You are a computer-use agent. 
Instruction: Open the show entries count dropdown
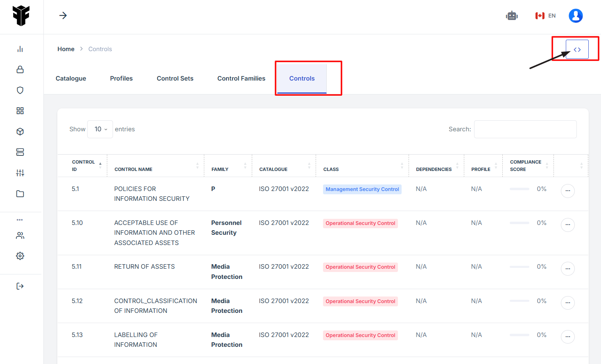100,129
